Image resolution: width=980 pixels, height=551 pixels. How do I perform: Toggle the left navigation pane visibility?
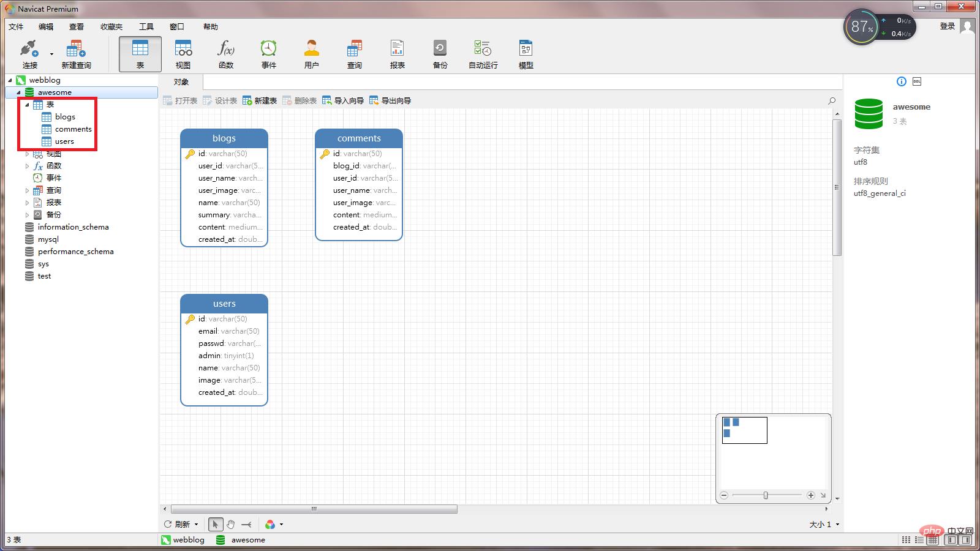point(951,540)
